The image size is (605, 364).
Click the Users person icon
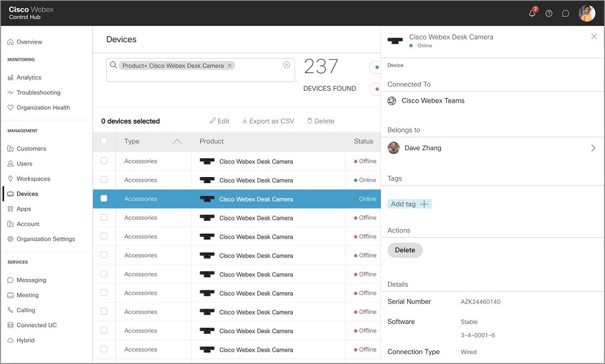(11, 163)
